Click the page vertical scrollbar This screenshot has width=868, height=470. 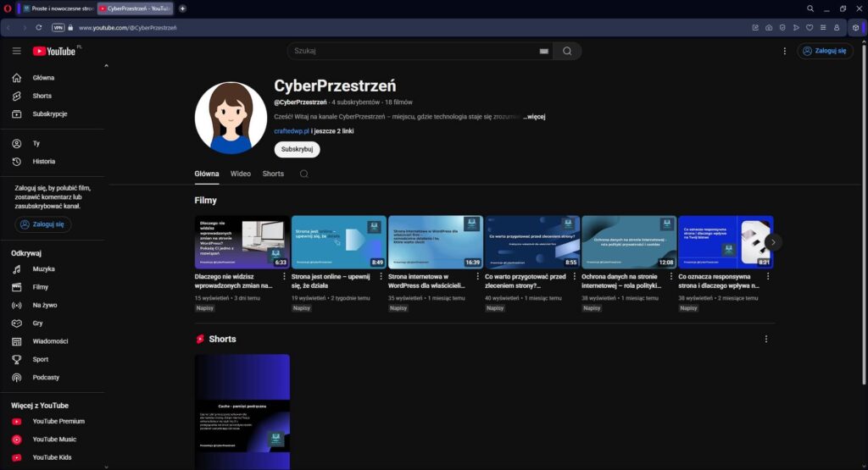[x=864, y=216]
